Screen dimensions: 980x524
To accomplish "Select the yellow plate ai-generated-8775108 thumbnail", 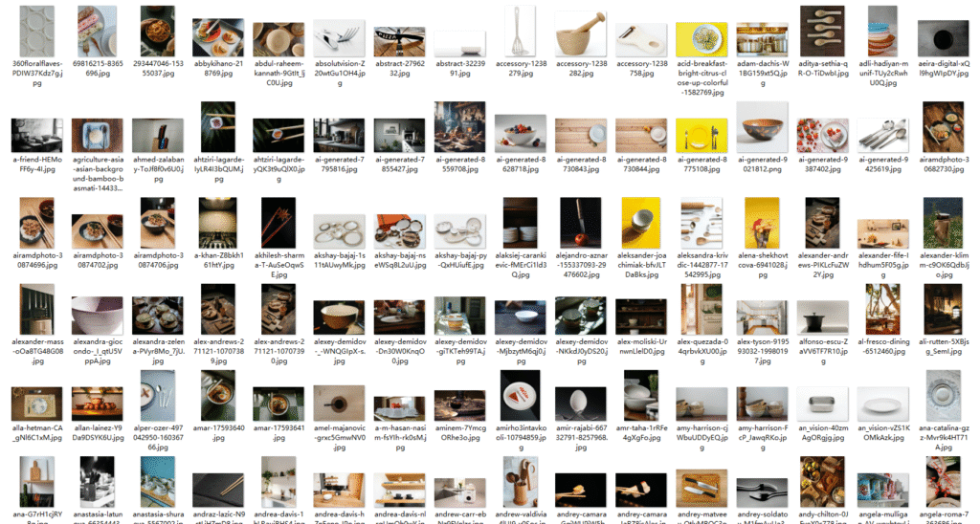I will [x=702, y=136].
